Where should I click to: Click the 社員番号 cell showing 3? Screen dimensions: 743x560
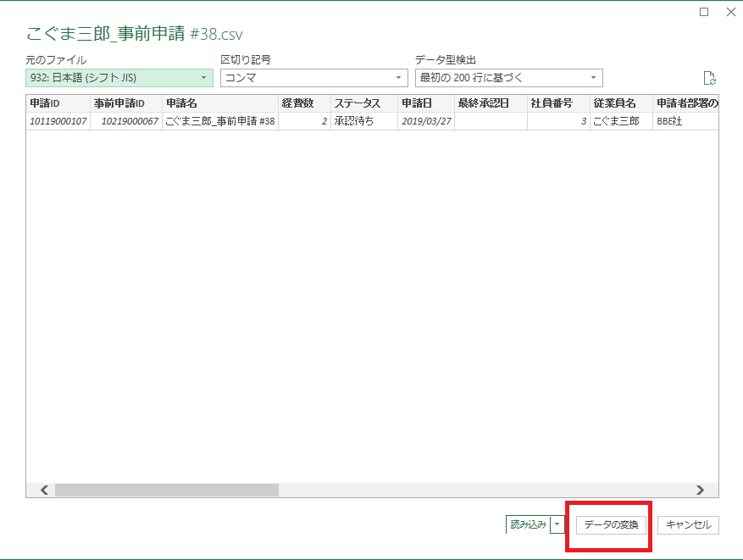pos(558,121)
